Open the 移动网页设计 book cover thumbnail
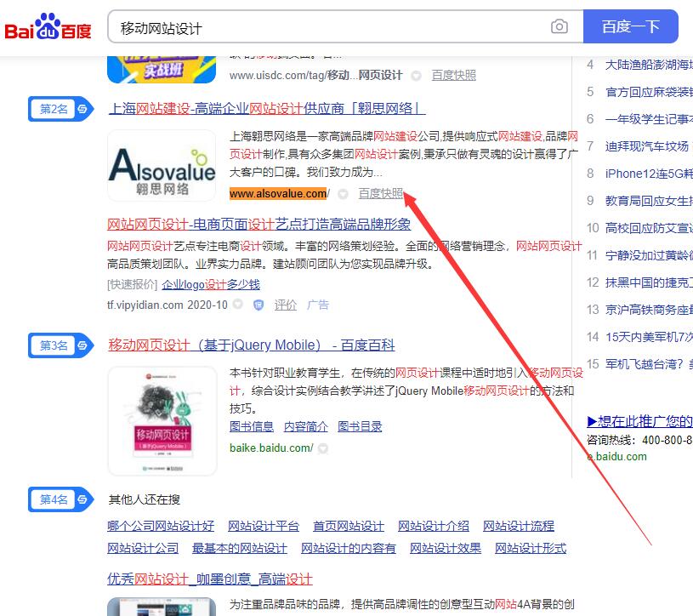The image size is (693, 616). pos(162,421)
